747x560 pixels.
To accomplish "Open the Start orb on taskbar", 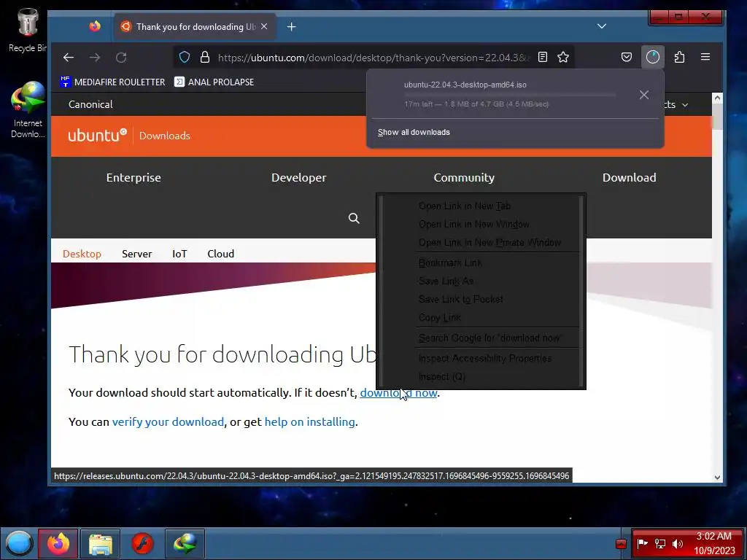I will pyautogui.click(x=19, y=543).
